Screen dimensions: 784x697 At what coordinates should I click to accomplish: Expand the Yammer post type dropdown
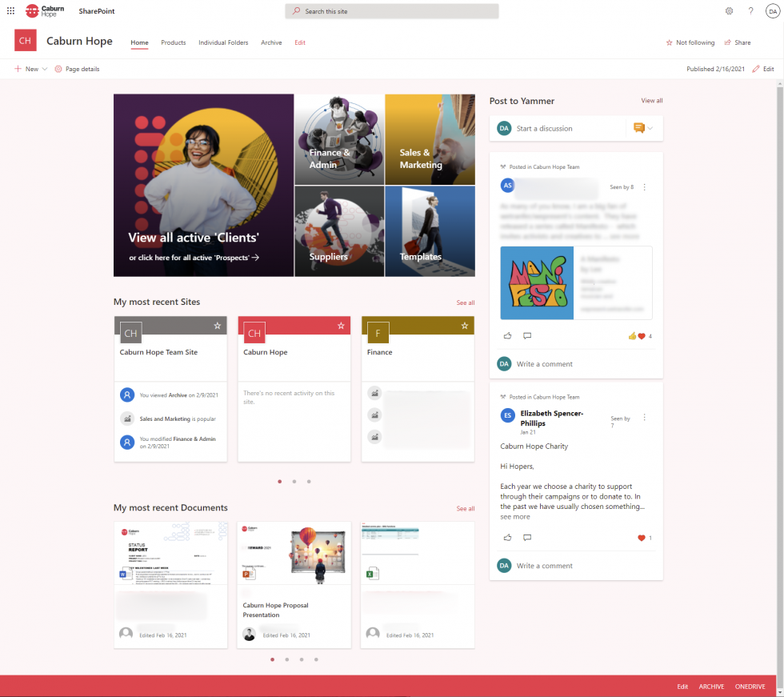click(x=650, y=128)
